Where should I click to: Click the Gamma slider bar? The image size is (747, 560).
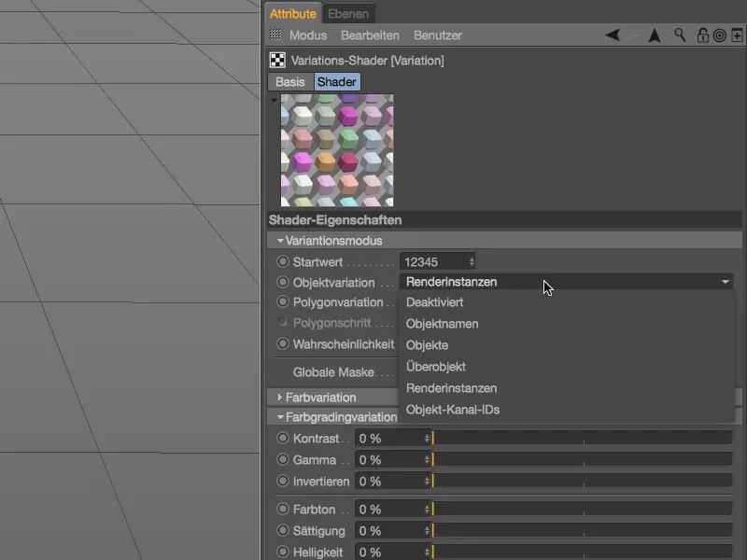click(x=582, y=459)
